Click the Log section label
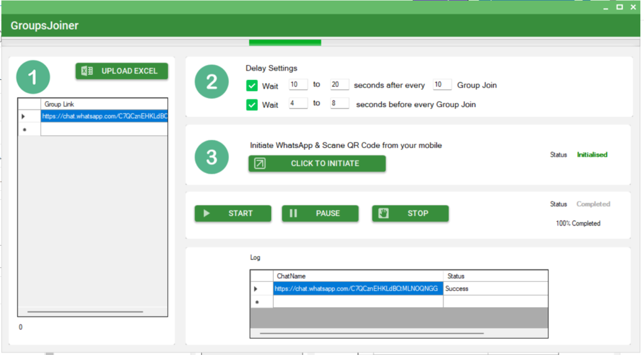The width and height of the screenshot is (644, 355). [255, 257]
